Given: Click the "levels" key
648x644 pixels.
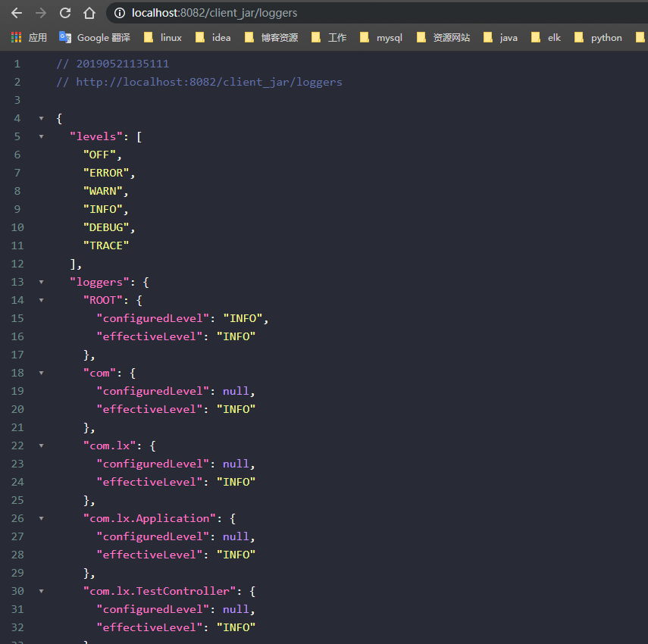Looking at the screenshot, I should point(96,136).
